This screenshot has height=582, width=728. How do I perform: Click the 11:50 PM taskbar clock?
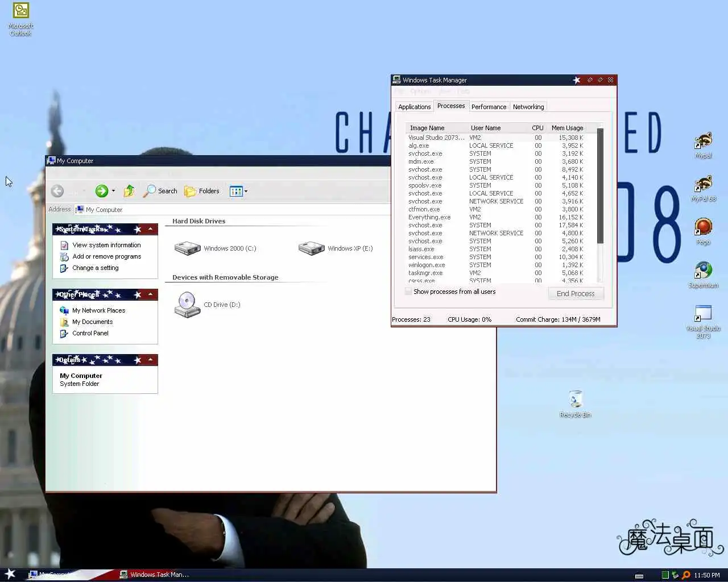pyautogui.click(x=706, y=575)
